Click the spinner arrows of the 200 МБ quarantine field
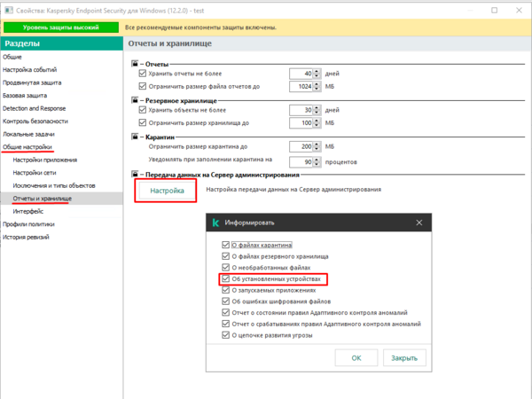The image size is (532, 399). (317, 146)
